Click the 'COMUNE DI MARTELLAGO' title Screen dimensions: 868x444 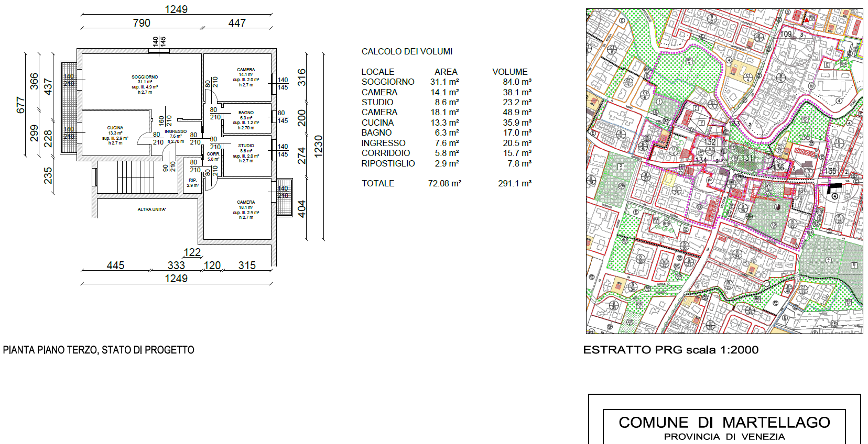point(724,422)
